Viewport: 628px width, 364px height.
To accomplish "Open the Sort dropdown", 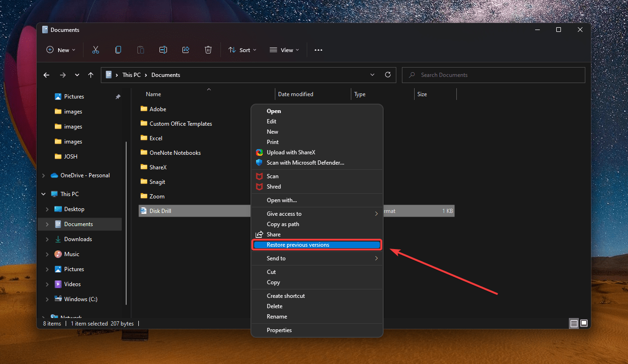I will click(x=242, y=50).
